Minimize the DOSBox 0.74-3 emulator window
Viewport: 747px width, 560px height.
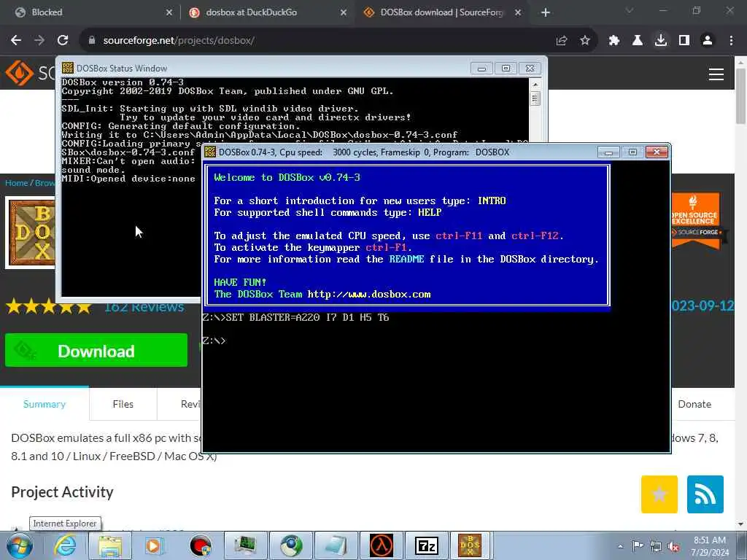coord(608,152)
